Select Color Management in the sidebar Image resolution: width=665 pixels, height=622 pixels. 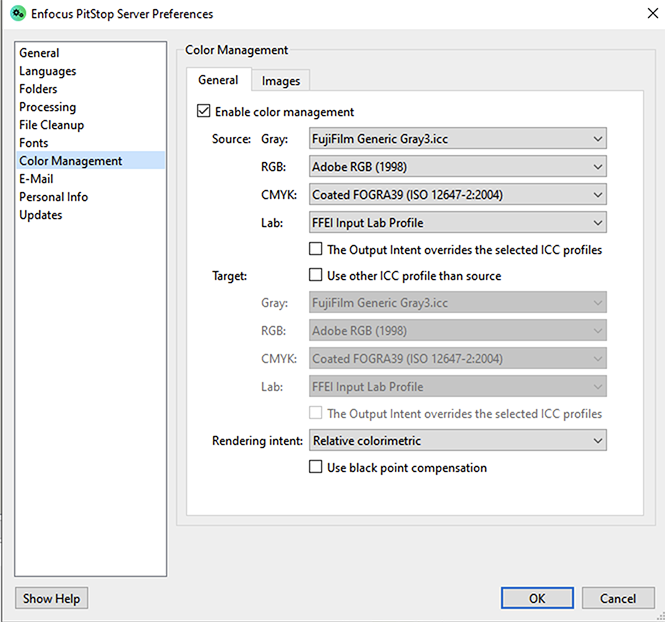(90, 161)
